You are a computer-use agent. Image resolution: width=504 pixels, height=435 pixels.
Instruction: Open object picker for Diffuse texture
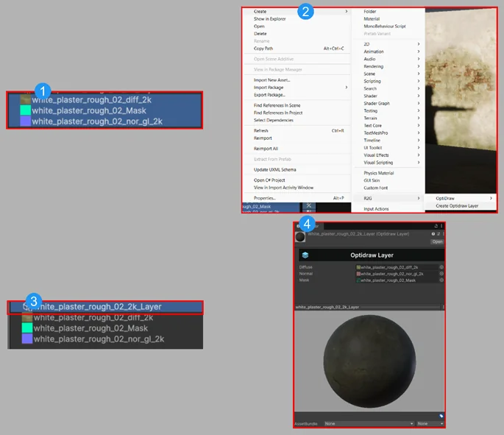441,267
